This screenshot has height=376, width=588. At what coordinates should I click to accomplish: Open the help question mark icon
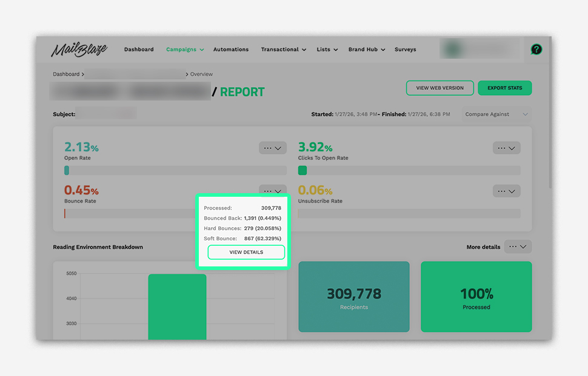click(x=536, y=50)
